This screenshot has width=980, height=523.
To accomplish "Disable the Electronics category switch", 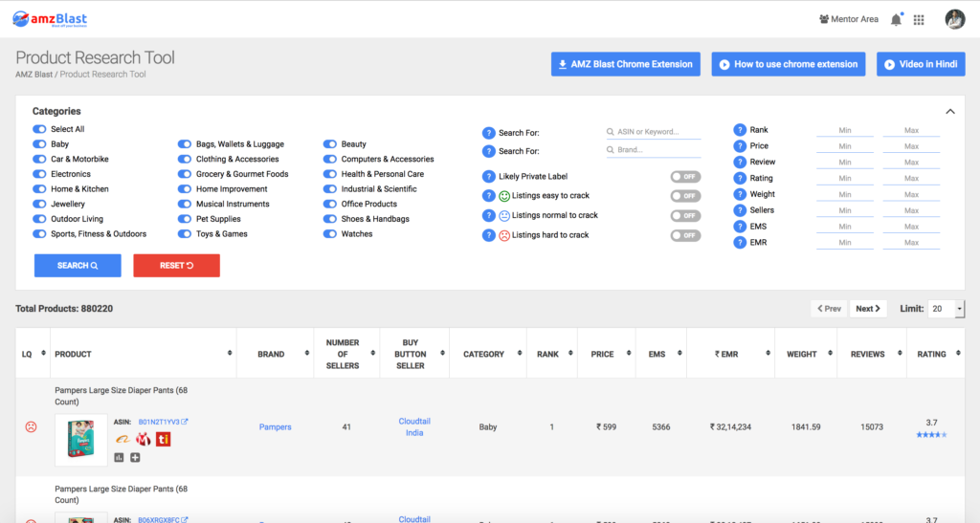I will pyautogui.click(x=40, y=174).
